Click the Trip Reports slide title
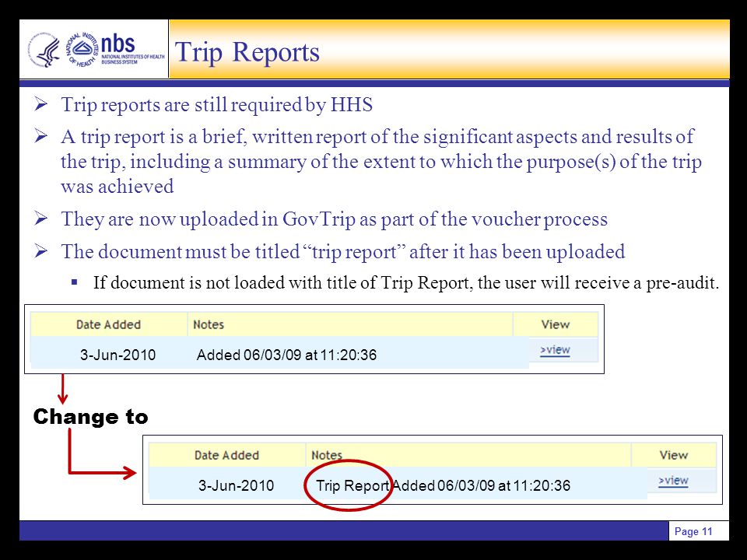This screenshot has width=747, height=560. tap(247, 52)
